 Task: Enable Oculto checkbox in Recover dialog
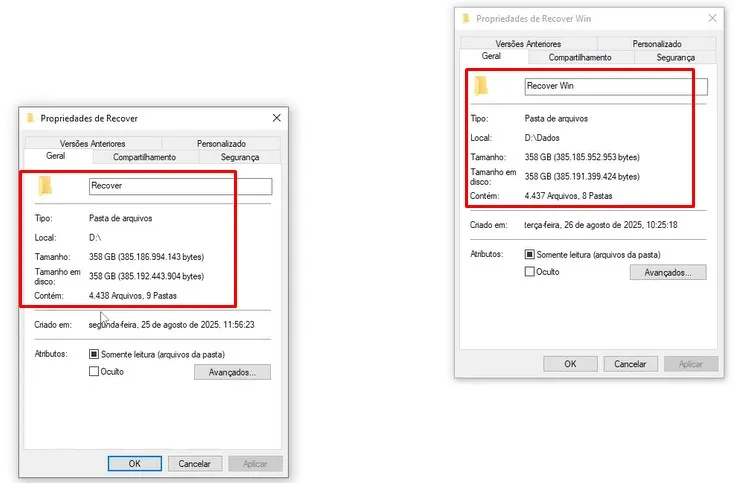pyautogui.click(x=94, y=371)
